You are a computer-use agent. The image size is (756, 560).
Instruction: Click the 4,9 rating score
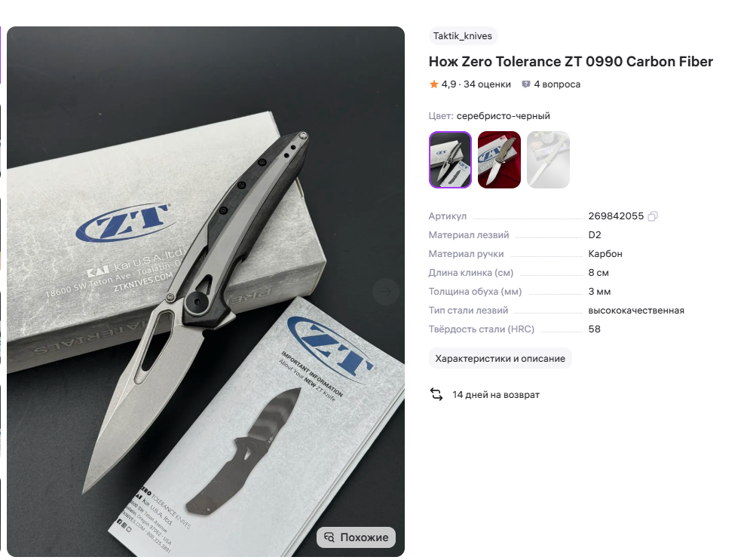click(x=448, y=84)
